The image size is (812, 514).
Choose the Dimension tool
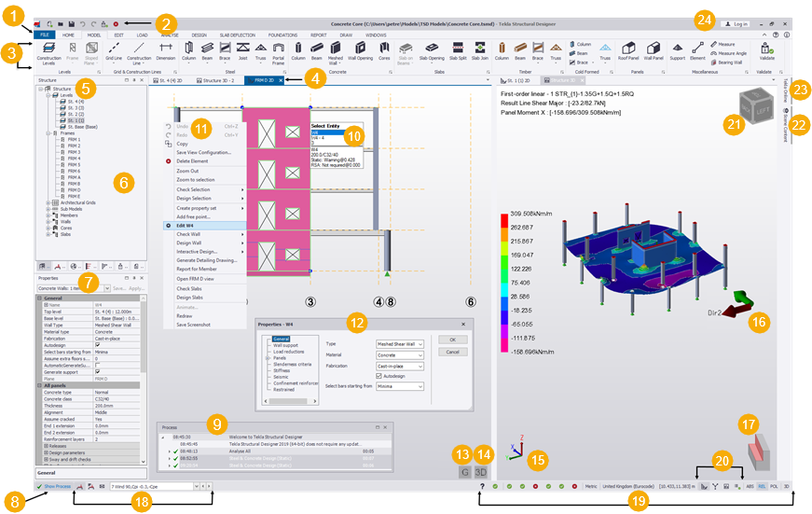coord(166,51)
